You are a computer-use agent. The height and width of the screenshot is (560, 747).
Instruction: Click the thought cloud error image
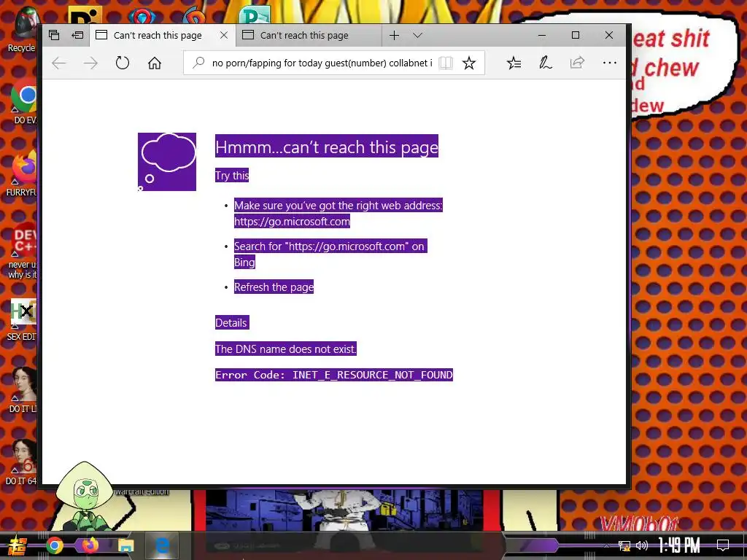pos(167,162)
